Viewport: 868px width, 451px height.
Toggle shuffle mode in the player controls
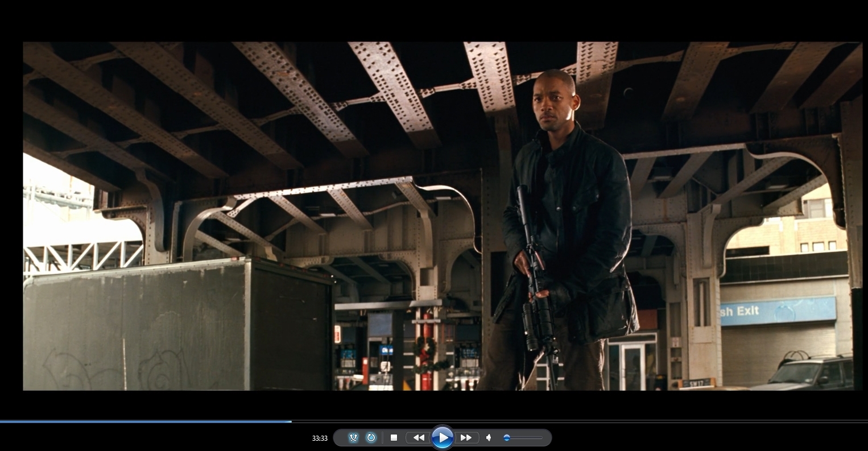(x=353, y=437)
